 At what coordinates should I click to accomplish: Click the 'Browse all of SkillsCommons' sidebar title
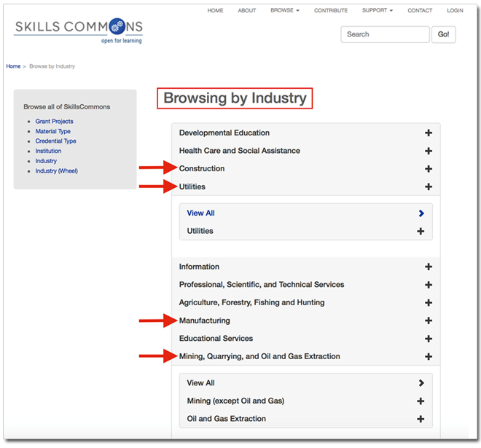pos(67,106)
